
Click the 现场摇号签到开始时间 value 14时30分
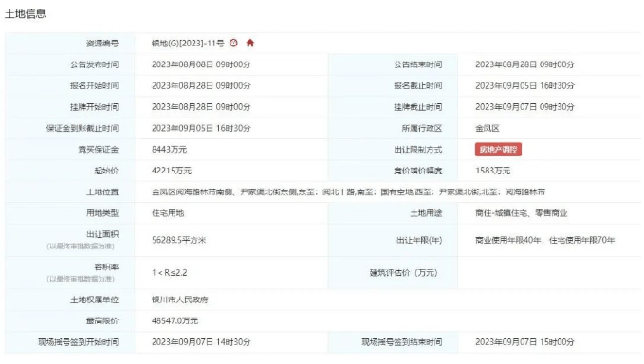click(201, 342)
